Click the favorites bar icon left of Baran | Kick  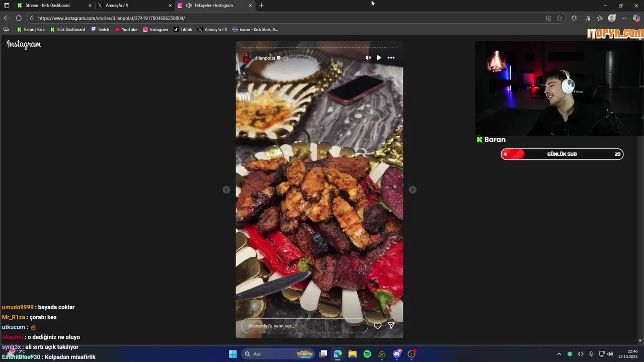tap(6, 30)
